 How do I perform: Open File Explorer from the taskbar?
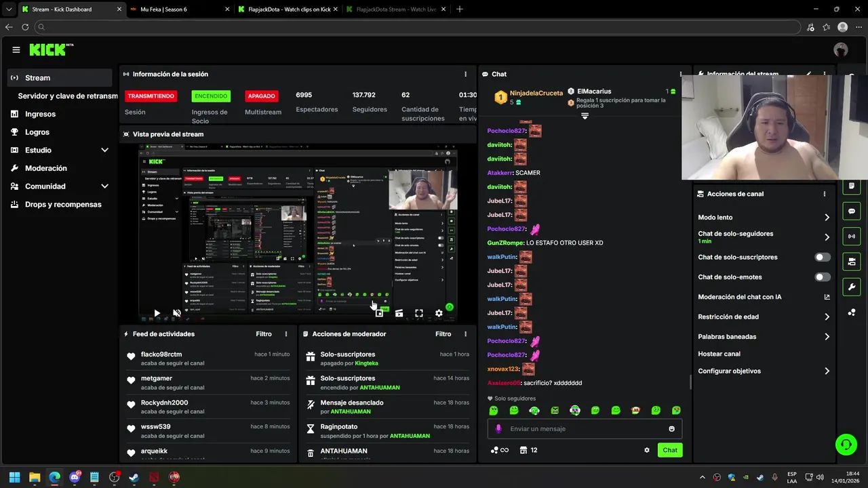[35, 477]
